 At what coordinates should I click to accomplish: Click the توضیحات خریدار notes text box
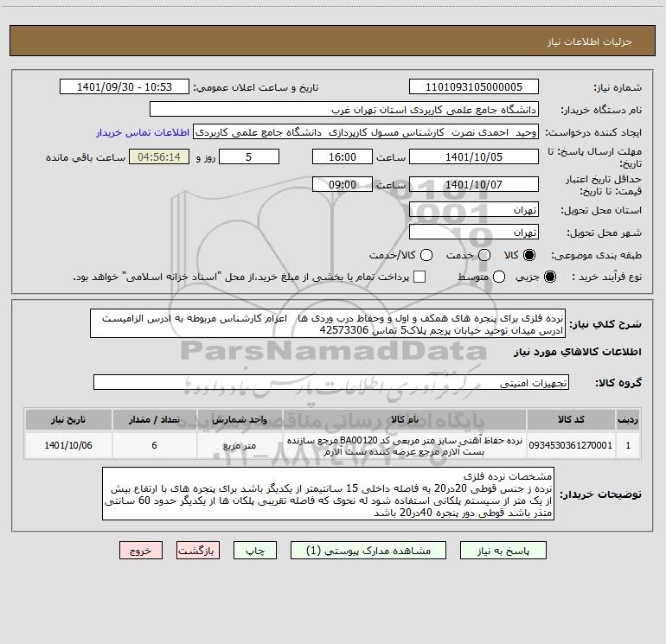(328, 494)
